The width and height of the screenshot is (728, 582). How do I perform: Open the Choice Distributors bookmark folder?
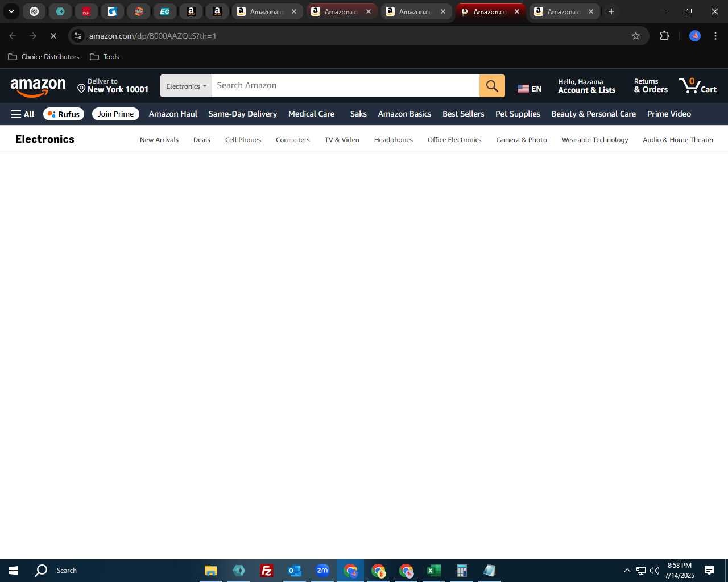(44, 57)
